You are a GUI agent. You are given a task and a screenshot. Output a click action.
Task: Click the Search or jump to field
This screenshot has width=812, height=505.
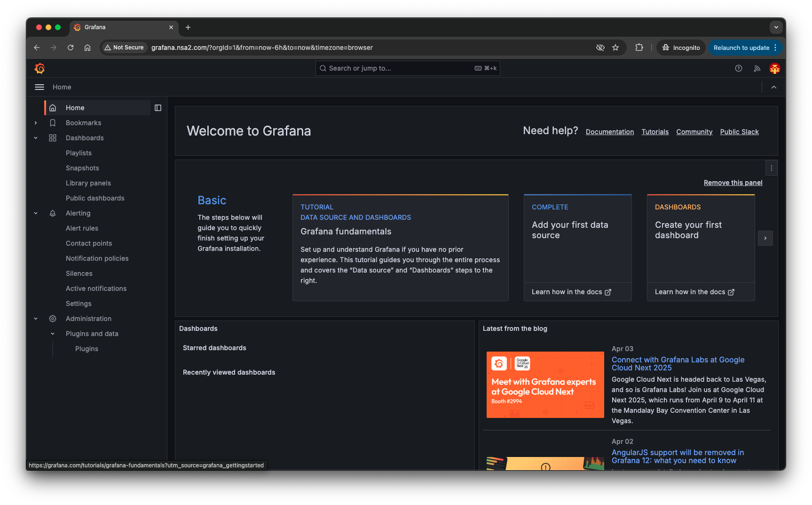408,68
